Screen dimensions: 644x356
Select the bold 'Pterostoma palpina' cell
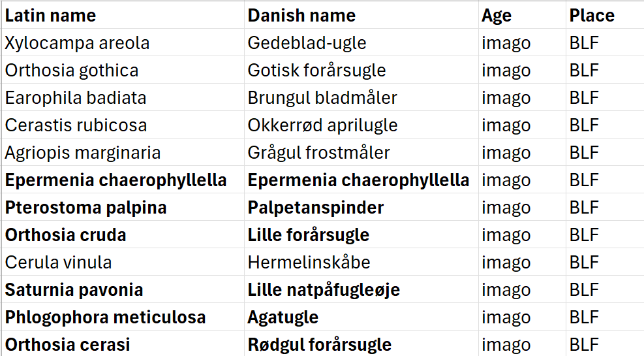coord(86,208)
